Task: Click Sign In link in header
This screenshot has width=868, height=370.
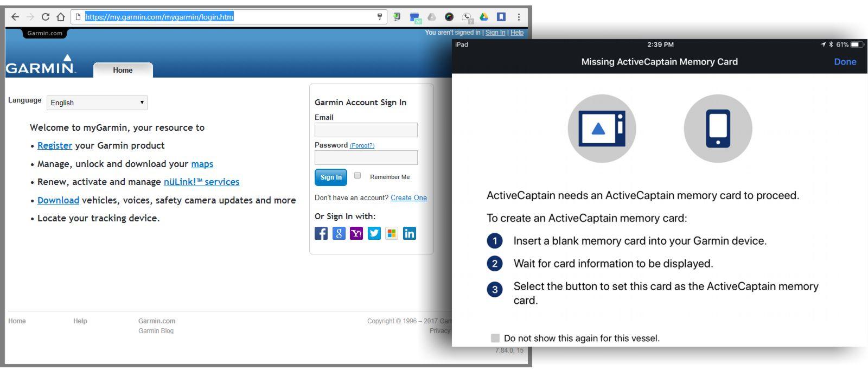Action: pos(495,33)
